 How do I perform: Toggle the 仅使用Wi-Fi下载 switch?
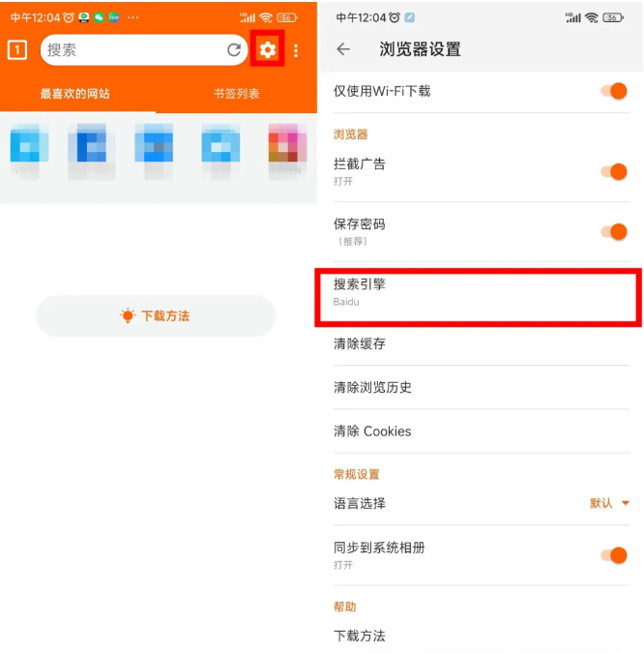[614, 91]
